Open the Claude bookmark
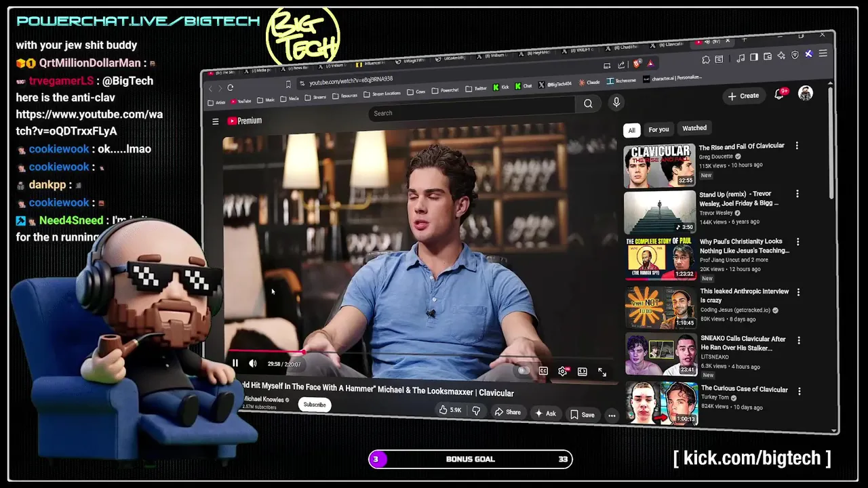 click(x=589, y=83)
